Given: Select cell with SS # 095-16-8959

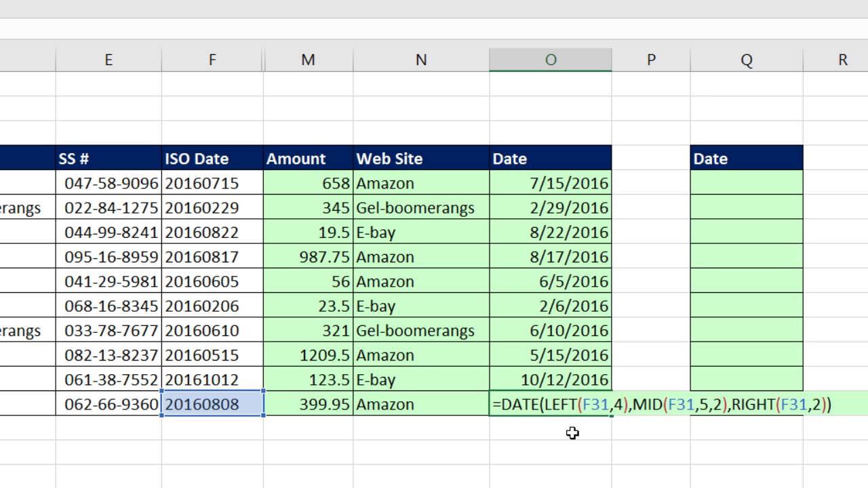Looking at the screenshot, I should [108, 256].
